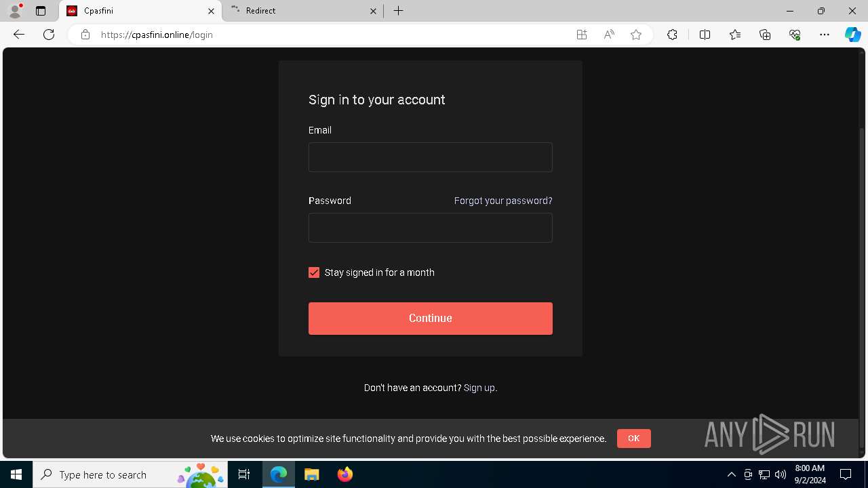The width and height of the screenshot is (868, 488).
Task: Open the app available icon in address bar
Action: [582, 35]
